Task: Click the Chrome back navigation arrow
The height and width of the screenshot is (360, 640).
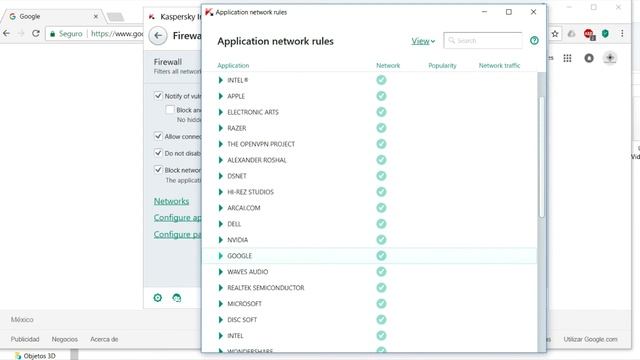Action: coord(7,33)
